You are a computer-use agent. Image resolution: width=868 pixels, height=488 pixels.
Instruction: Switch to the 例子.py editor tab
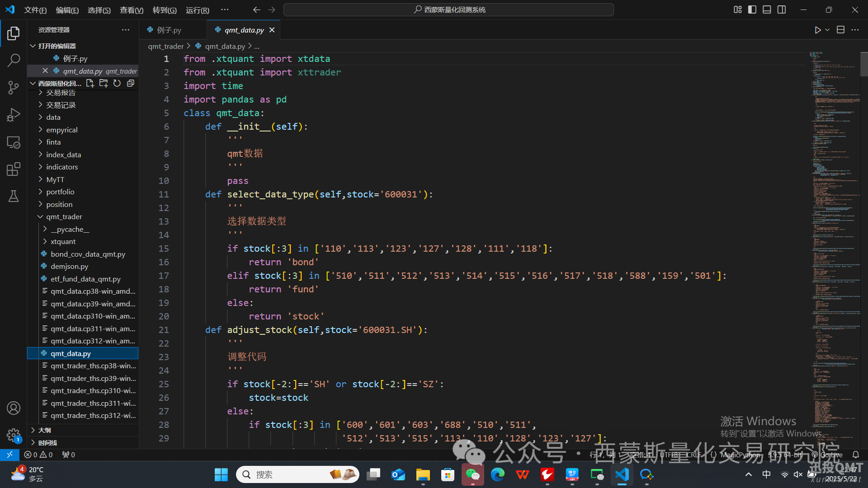click(173, 30)
